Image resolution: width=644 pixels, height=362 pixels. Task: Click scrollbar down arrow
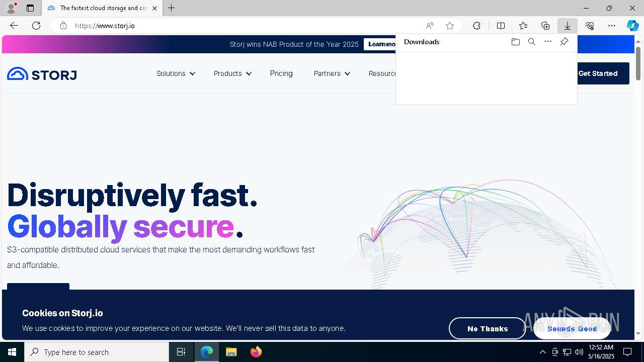point(638,333)
